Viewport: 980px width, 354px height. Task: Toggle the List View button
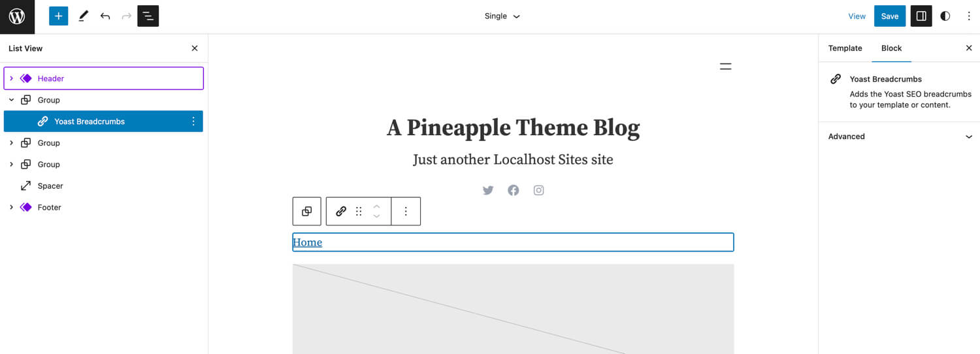(148, 16)
